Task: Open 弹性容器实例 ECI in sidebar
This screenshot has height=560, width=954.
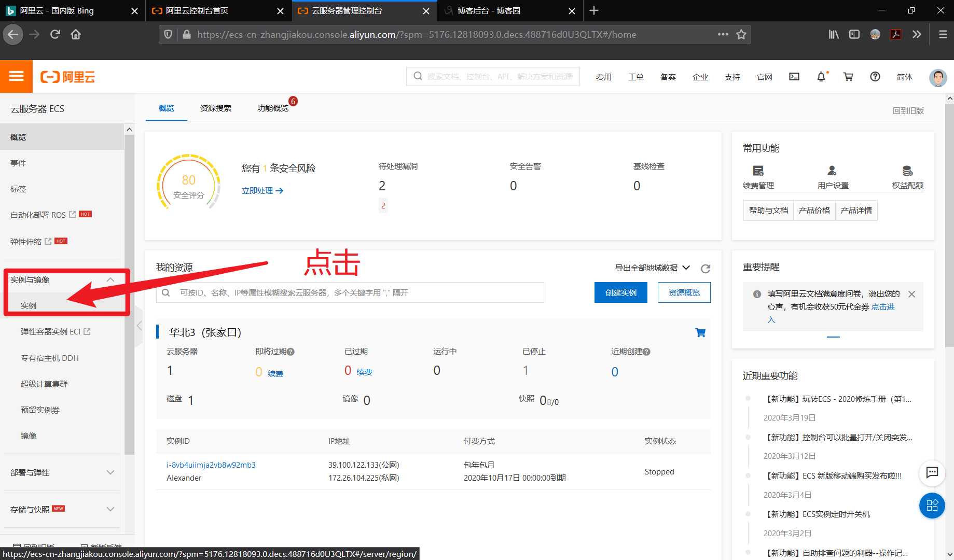Action: tap(56, 331)
